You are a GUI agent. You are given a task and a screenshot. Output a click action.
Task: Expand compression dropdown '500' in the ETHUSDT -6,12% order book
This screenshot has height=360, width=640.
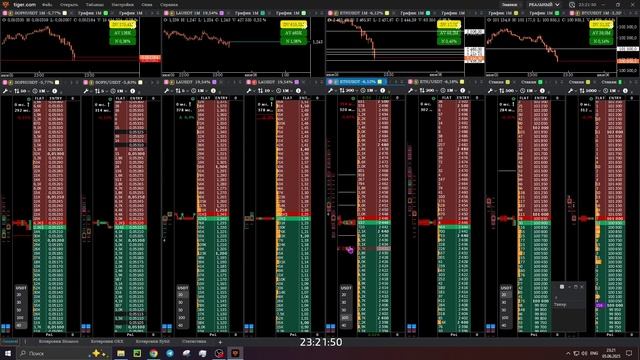349,91
